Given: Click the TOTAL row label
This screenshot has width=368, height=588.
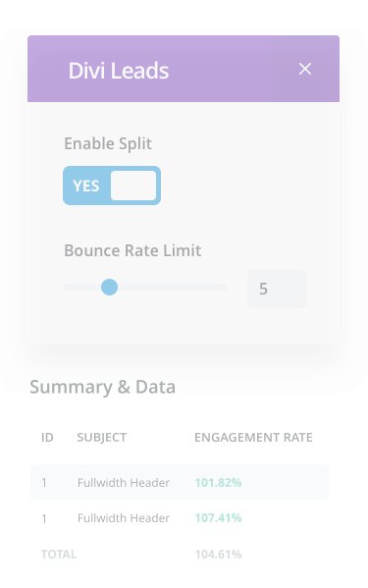Looking at the screenshot, I should click(x=59, y=555).
